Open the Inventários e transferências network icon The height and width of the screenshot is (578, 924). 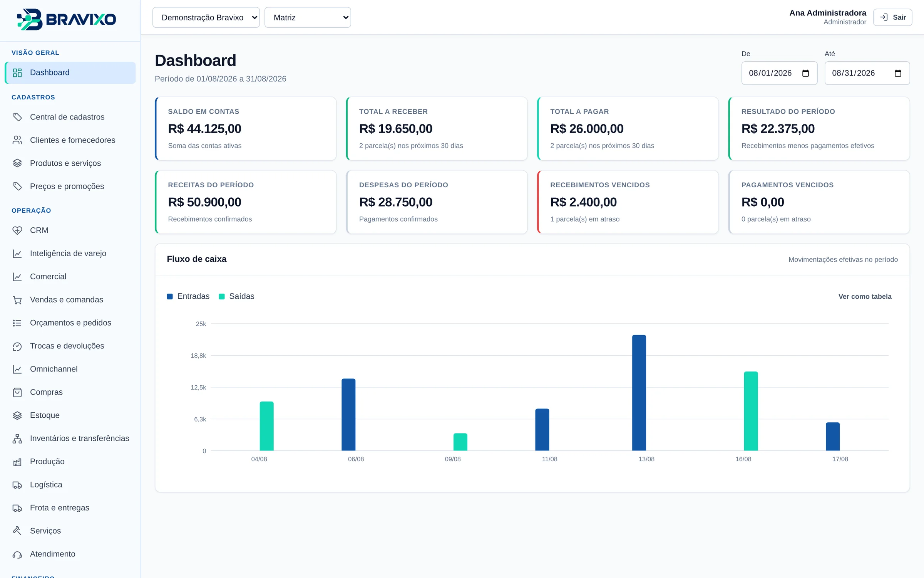(17, 439)
